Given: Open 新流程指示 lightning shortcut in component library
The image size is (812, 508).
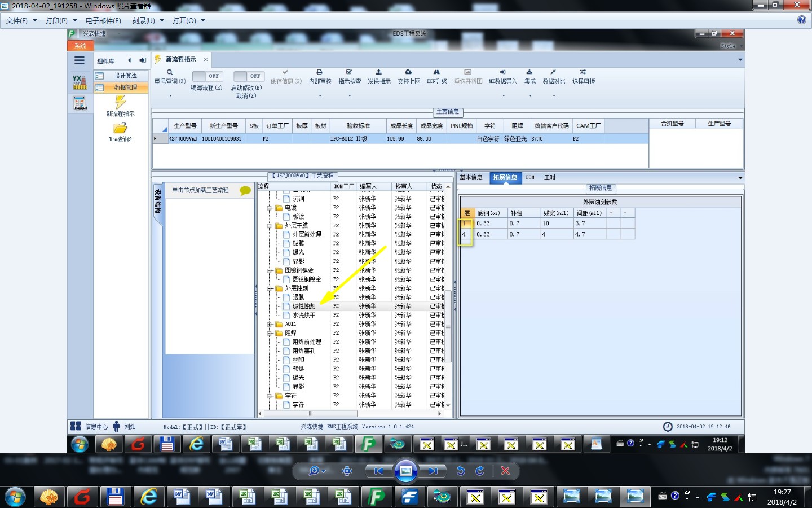Looking at the screenshot, I should (120, 102).
